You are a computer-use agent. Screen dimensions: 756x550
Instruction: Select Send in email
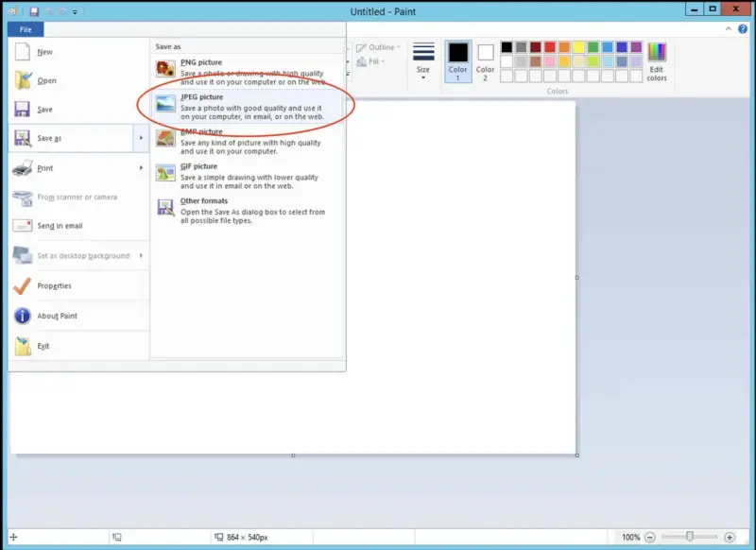[78, 226]
